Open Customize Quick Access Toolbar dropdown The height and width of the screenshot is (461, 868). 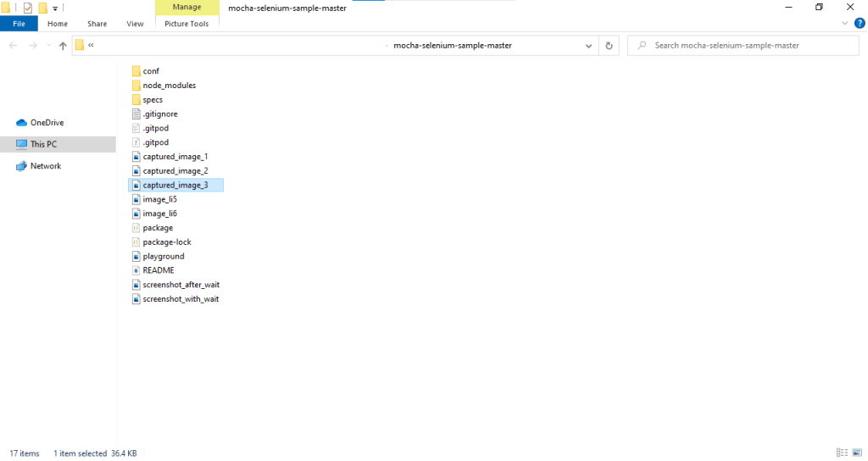(55, 8)
